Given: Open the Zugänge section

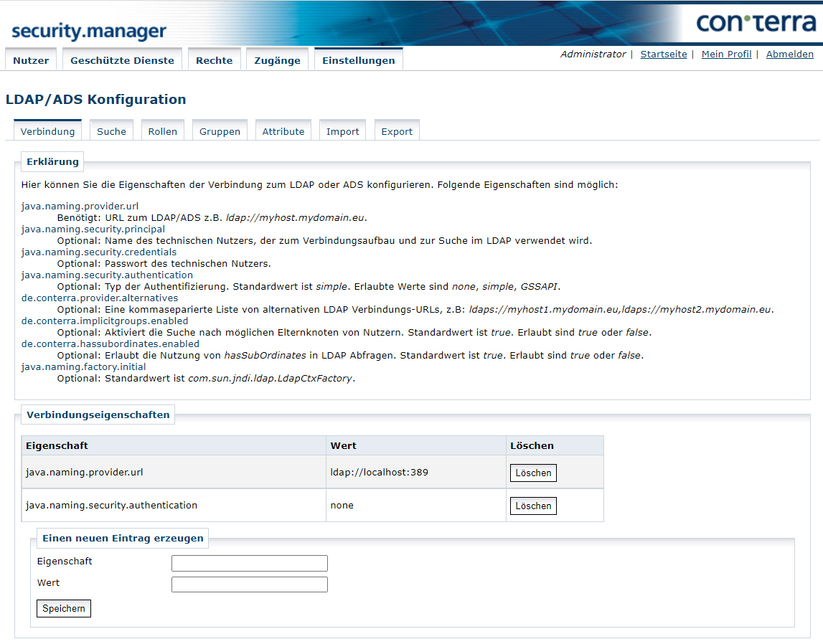Looking at the screenshot, I should point(277,60).
